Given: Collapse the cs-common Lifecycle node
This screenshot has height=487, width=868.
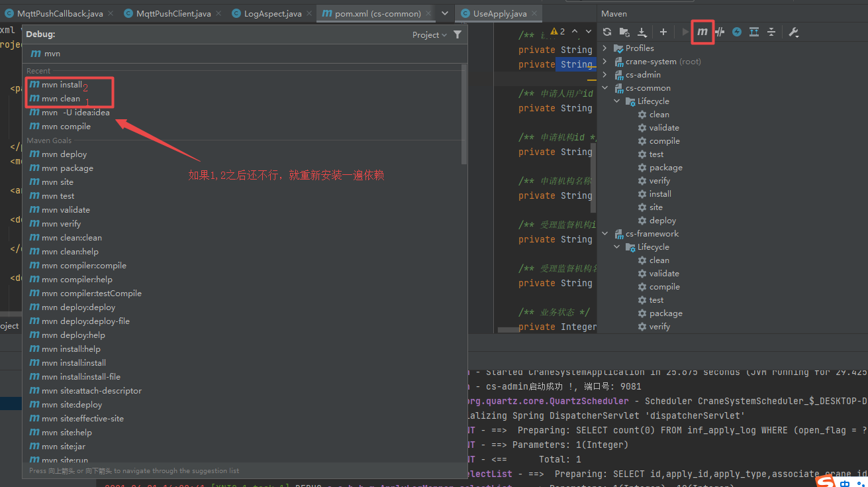Looking at the screenshot, I should [617, 101].
